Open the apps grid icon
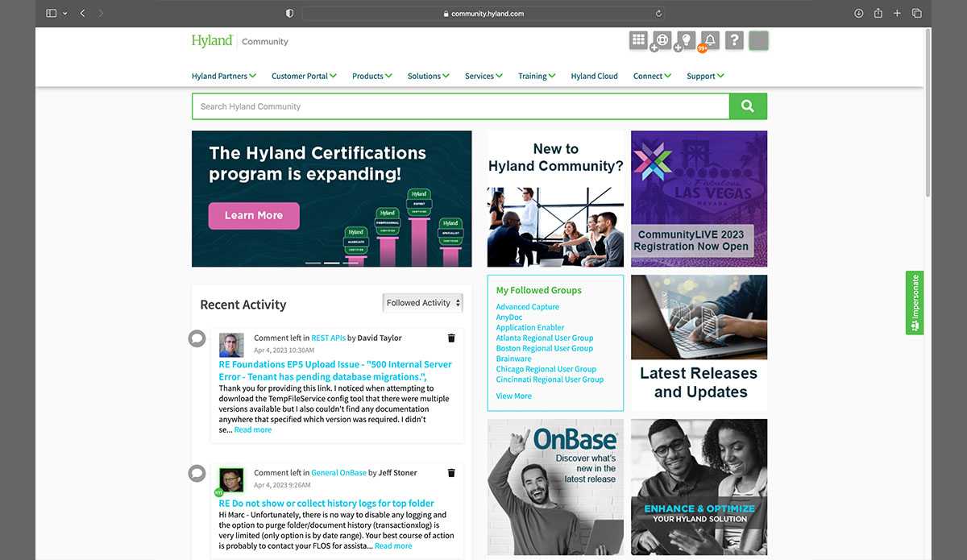This screenshot has width=967, height=560. click(x=638, y=40)
